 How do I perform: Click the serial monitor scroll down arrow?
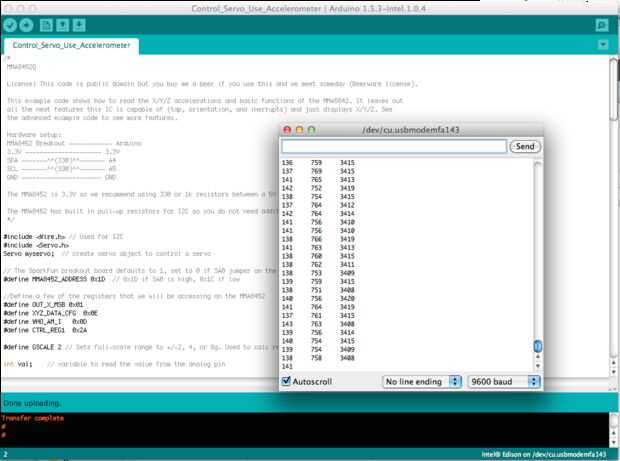tap(538, 366)
